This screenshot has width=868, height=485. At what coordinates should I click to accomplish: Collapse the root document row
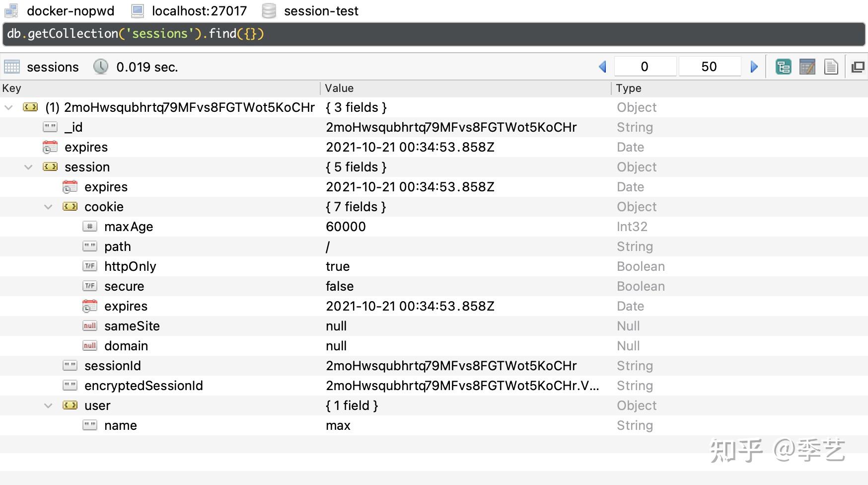pyautogui.click(x=8, y=107)
